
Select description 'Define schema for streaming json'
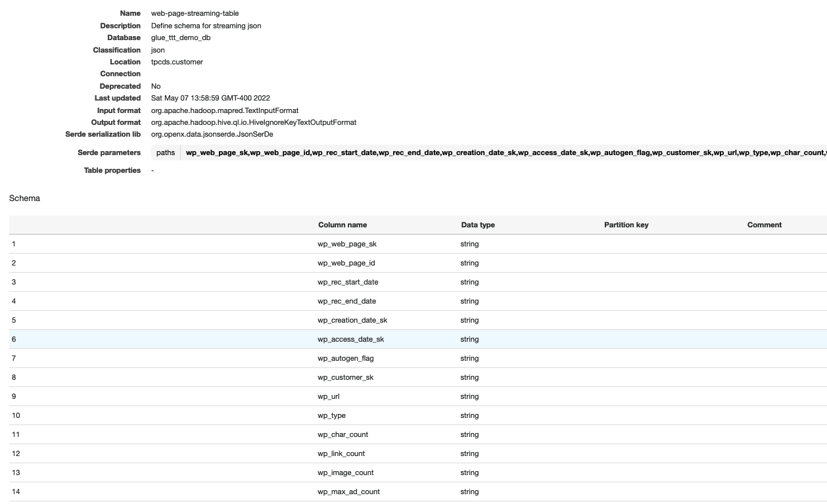coord(206,26)
